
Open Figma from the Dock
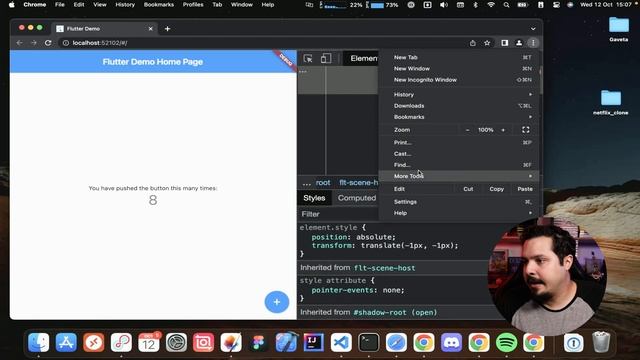[258, 342]
